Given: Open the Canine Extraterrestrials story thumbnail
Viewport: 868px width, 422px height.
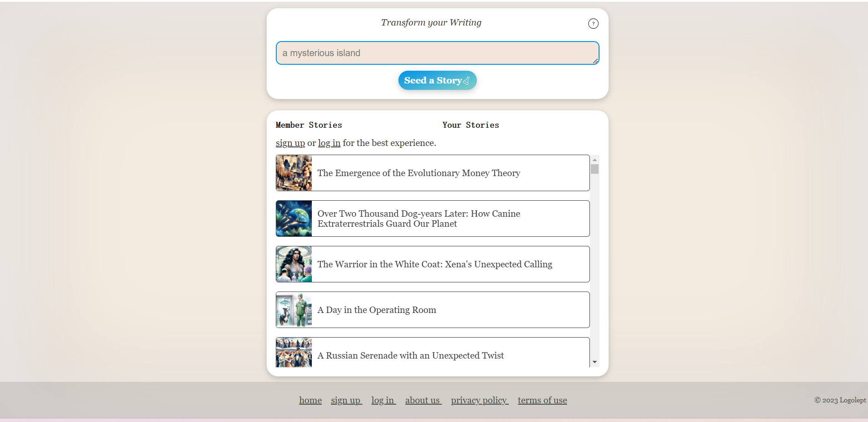Looking at the screenshot, I should coord(294,219).
